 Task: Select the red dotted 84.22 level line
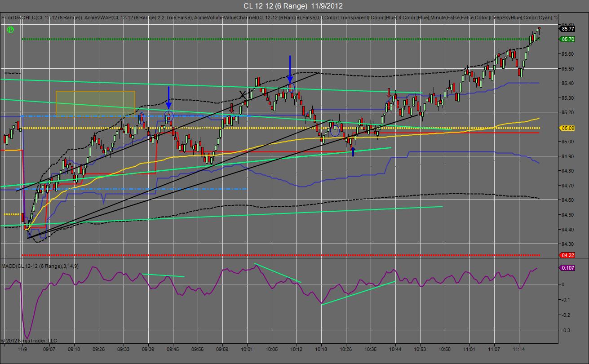coord(280,255)
